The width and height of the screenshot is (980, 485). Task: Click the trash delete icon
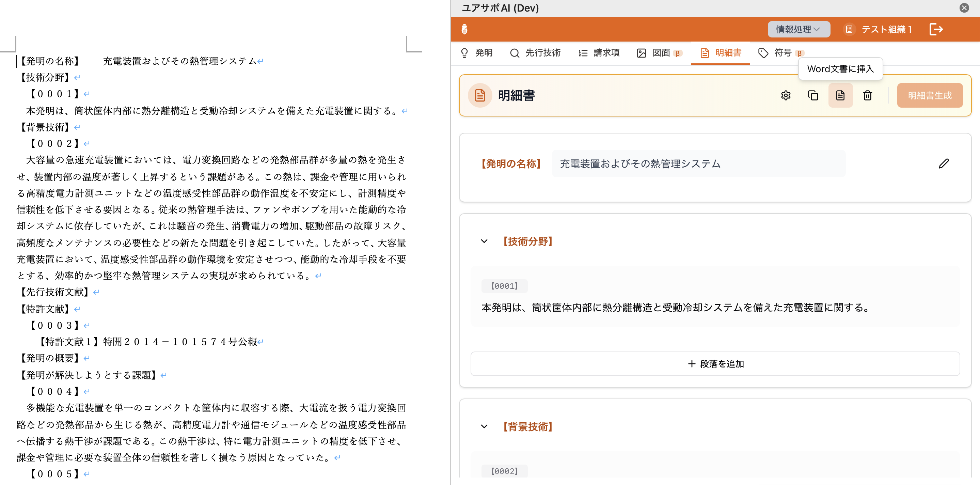867,95
